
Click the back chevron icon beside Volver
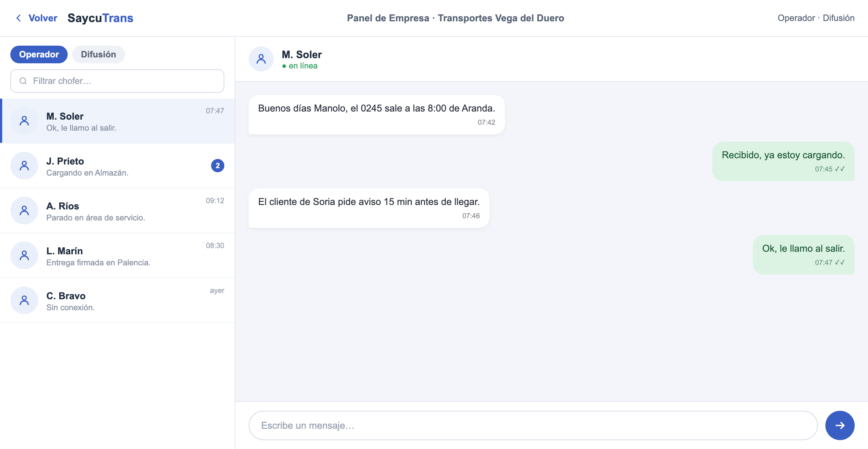(x=18, y=18)
